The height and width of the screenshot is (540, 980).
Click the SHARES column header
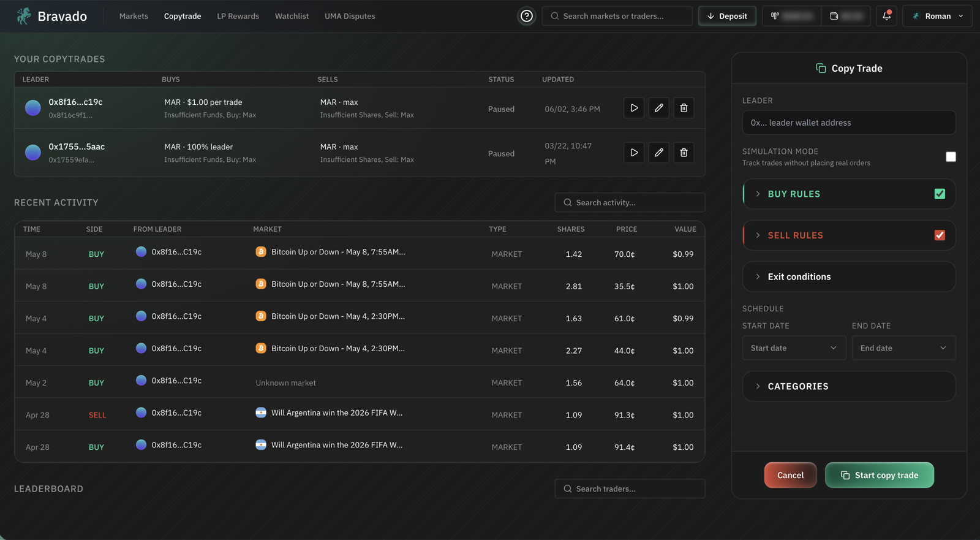tap(571, 229)
